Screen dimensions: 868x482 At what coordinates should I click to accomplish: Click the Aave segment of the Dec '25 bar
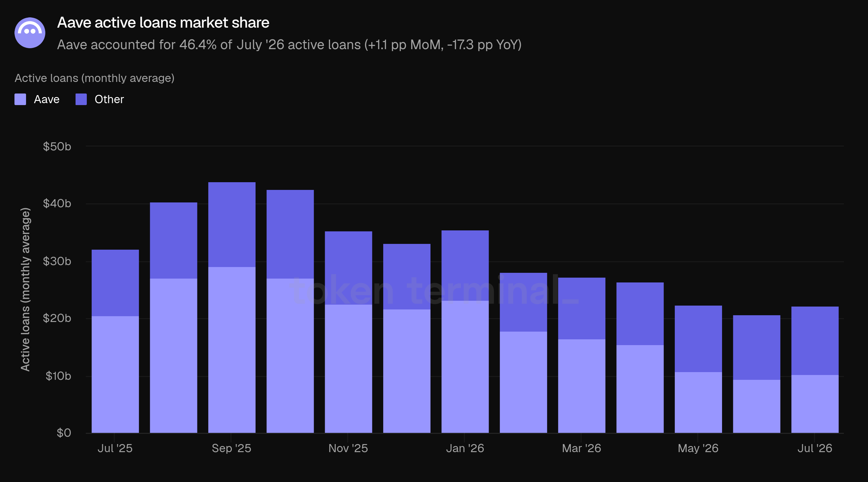click(407, 371)
